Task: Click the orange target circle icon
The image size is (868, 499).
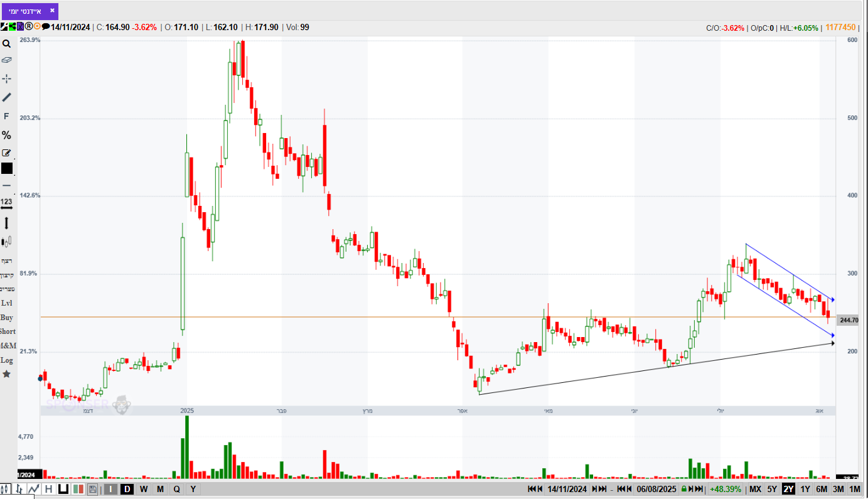Action: 37,27
